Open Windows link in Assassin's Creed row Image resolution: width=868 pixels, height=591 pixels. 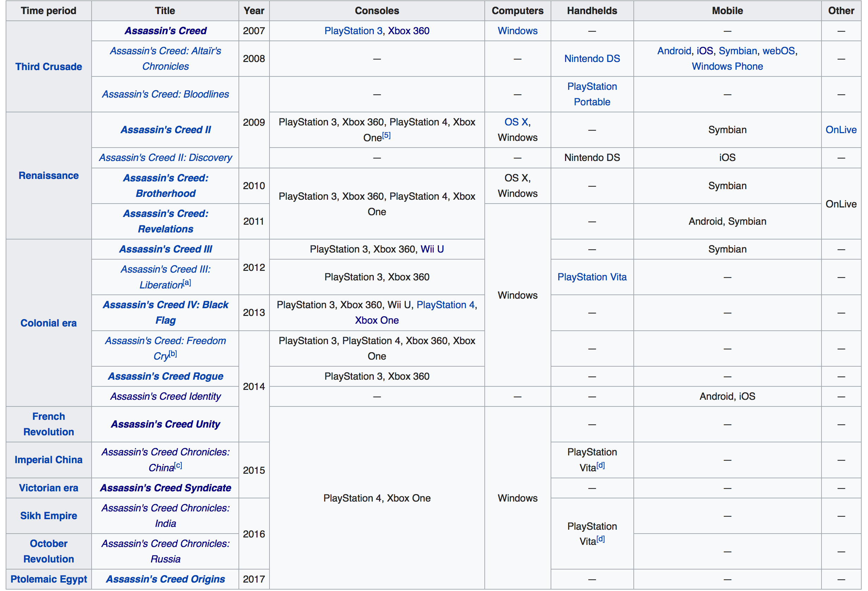[517, 31]
